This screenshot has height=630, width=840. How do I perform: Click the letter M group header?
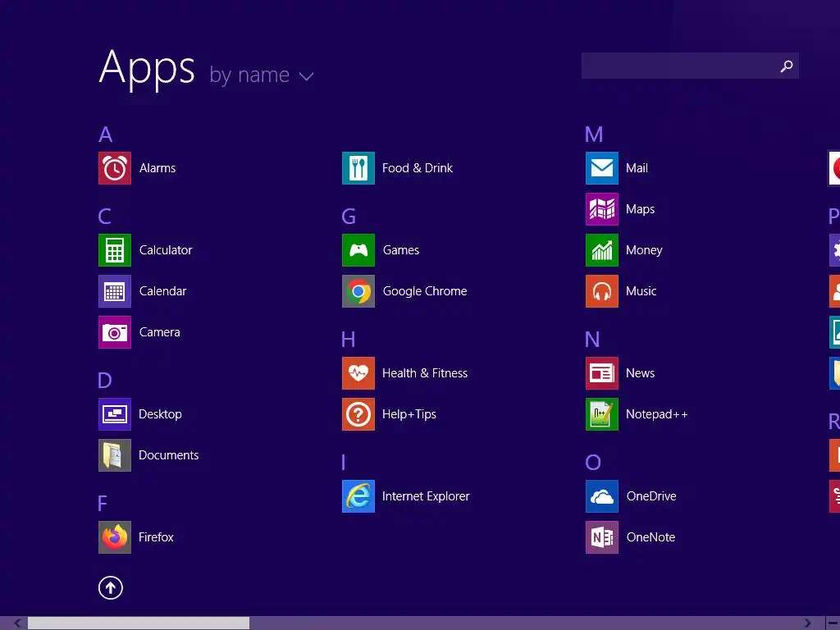594,135
